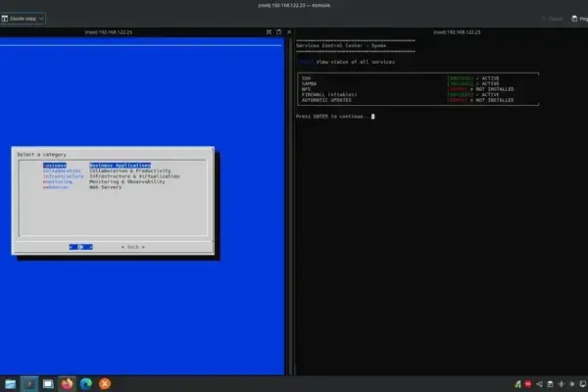
Task: Select the left pane header titled (root) 192.168.122.23
Action: pyautogui.click(x=109, y=32)
